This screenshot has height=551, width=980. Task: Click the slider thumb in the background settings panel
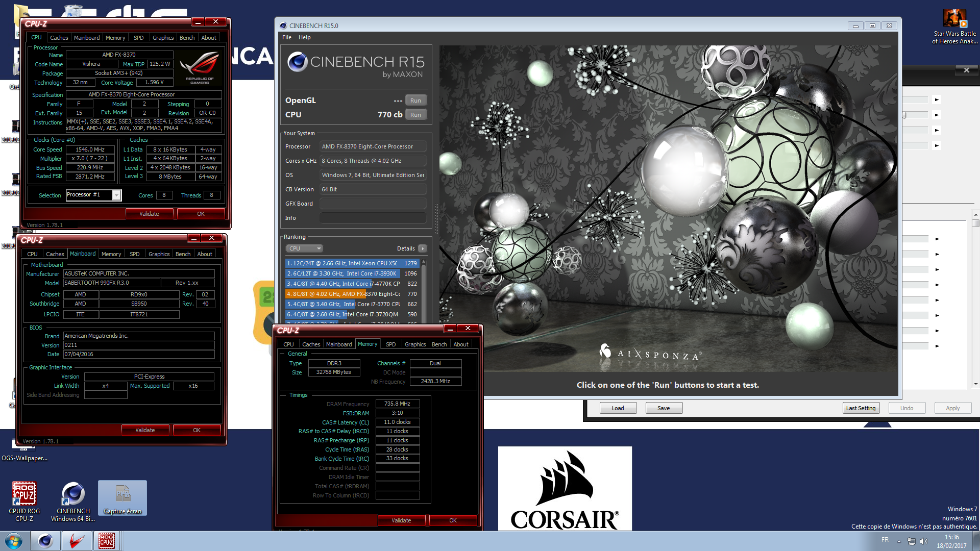point(904,115)
